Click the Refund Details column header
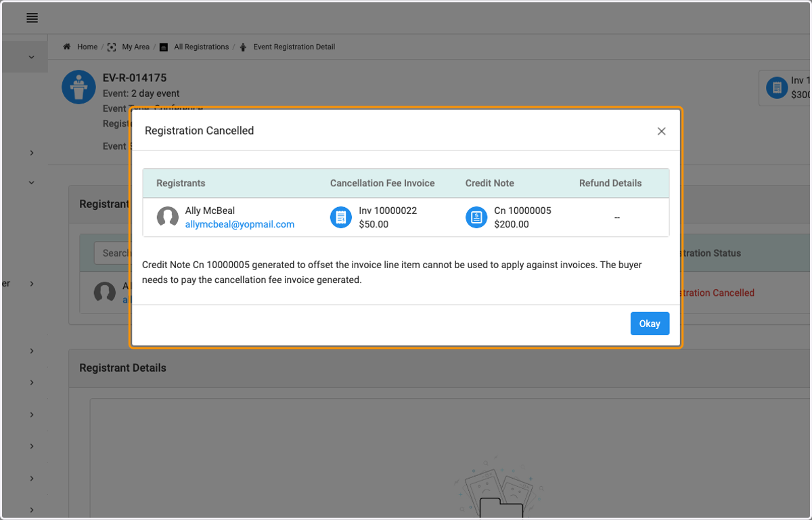This screenshot has height=520, width=812. click(610, 183)
